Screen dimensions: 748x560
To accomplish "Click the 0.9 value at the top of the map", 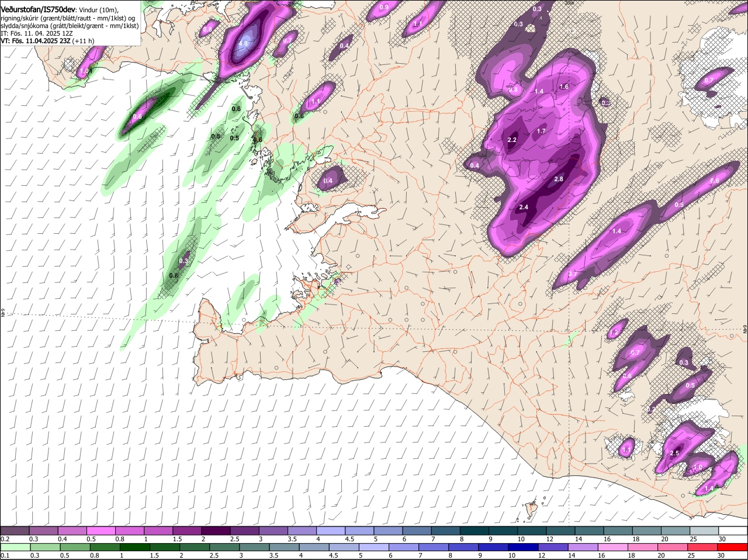I will 384,7.
